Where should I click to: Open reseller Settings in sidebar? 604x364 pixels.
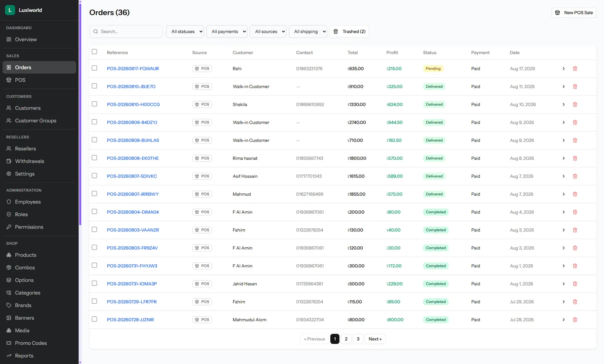(x=39, y=174)
